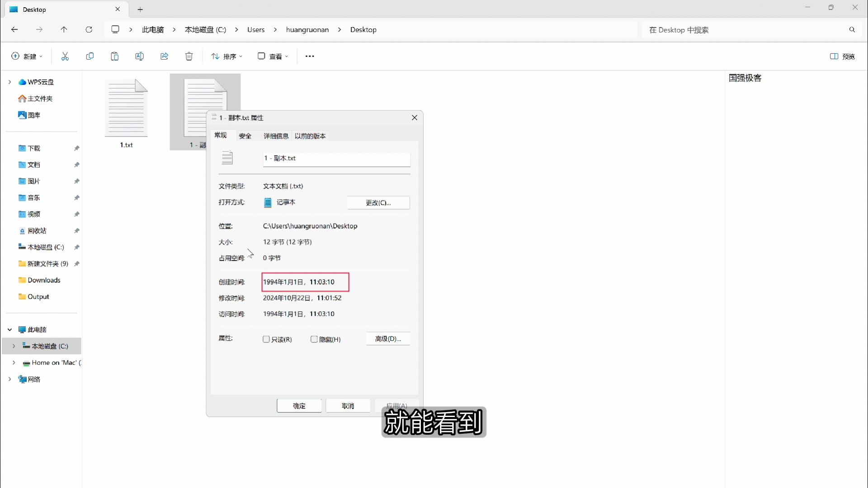
Task: Click the 创建时间 date input field
Action: click(305, 282)
